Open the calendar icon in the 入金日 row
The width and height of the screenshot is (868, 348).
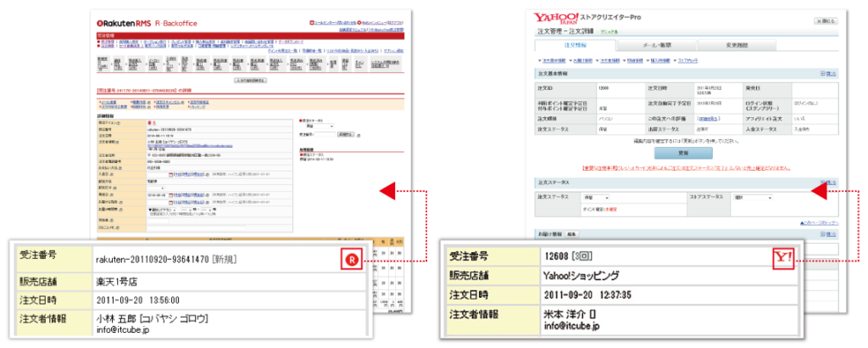[x=170, y=175]
